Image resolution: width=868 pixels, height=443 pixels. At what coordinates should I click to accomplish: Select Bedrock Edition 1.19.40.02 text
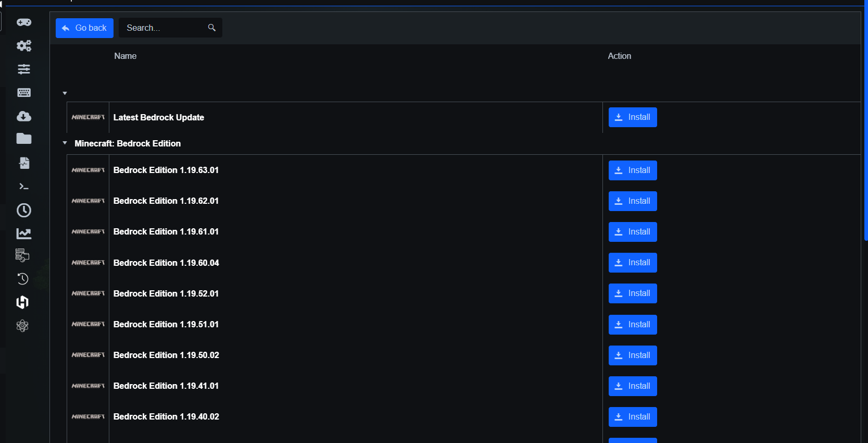[x=166, y=416]
